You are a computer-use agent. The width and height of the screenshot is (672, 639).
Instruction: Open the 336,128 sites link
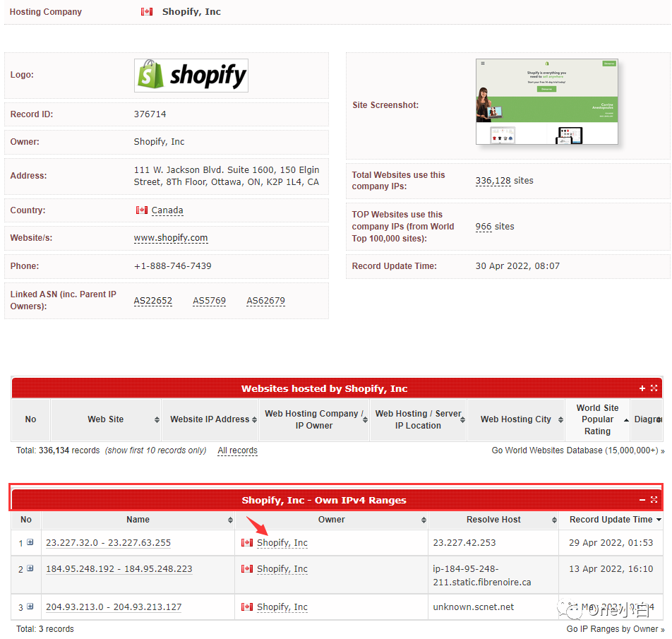pyautogui.click(x=493, y=181)
